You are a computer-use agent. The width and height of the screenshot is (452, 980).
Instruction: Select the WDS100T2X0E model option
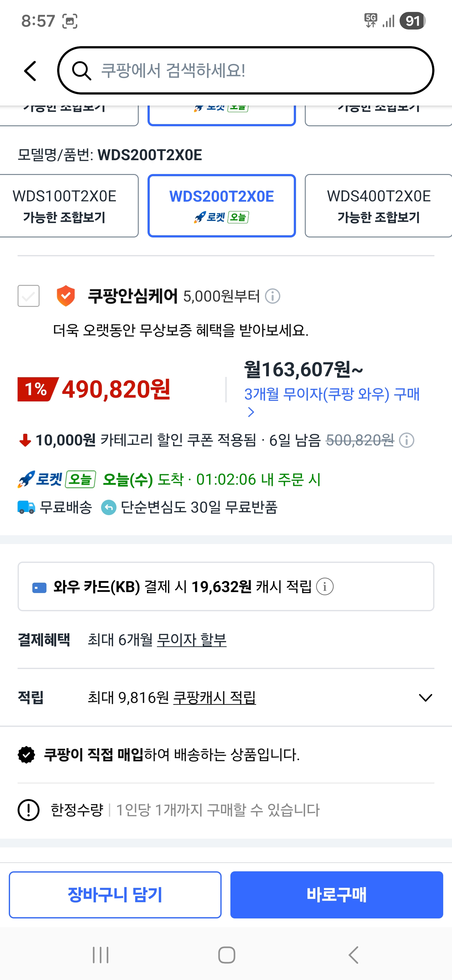point(65,206)
